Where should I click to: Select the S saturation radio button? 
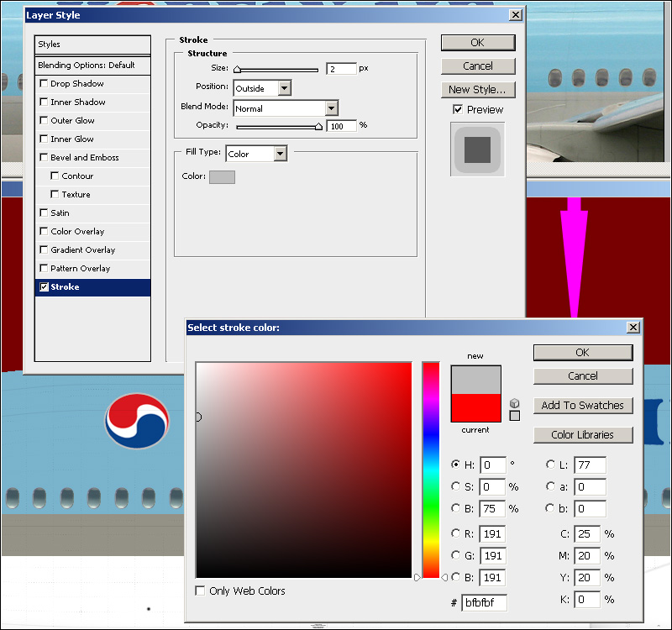pyautogui.click(x=456, y=486)
